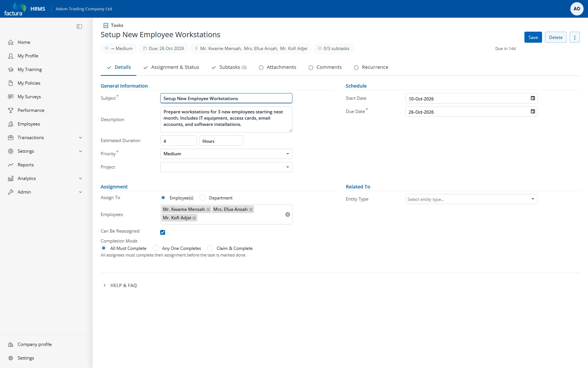
Task: Expand the Transactions submenu
Action: pos(80,138)
